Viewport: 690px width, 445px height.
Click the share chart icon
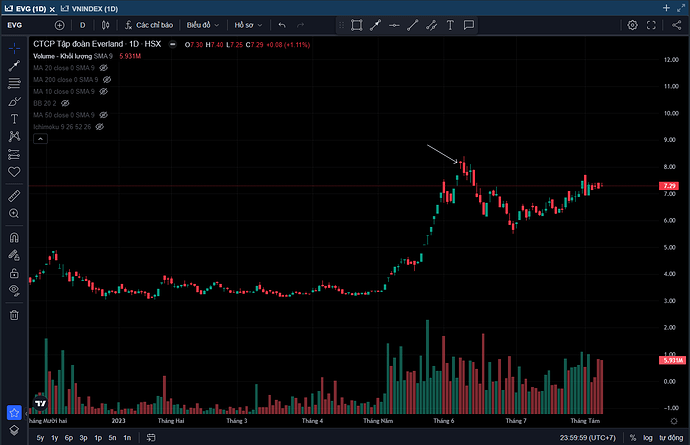click(677, 25)
